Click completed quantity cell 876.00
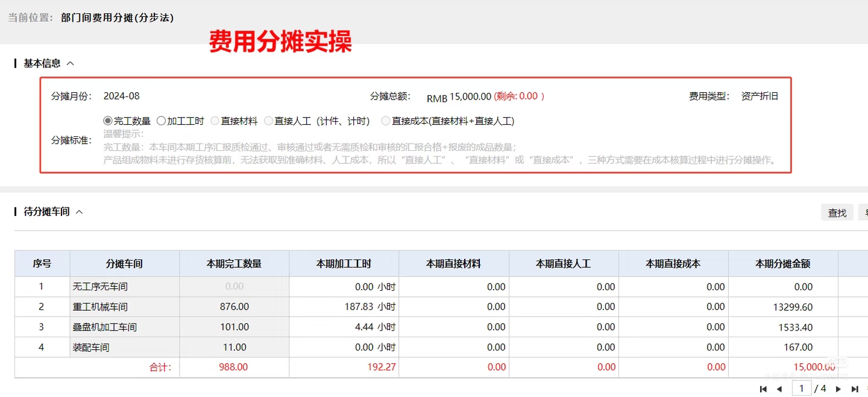Screen dimensions: 868x397 (234, 307)
